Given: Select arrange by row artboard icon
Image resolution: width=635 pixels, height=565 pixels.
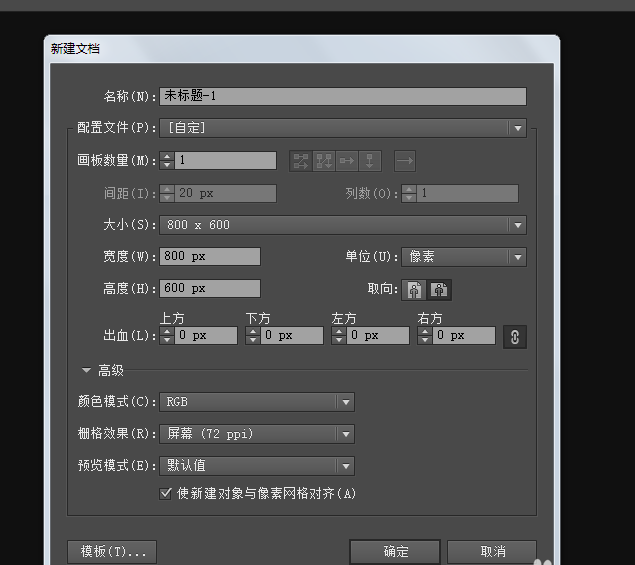Looking at the screenshot, I should pyautogui.click(x=347, y=161).
